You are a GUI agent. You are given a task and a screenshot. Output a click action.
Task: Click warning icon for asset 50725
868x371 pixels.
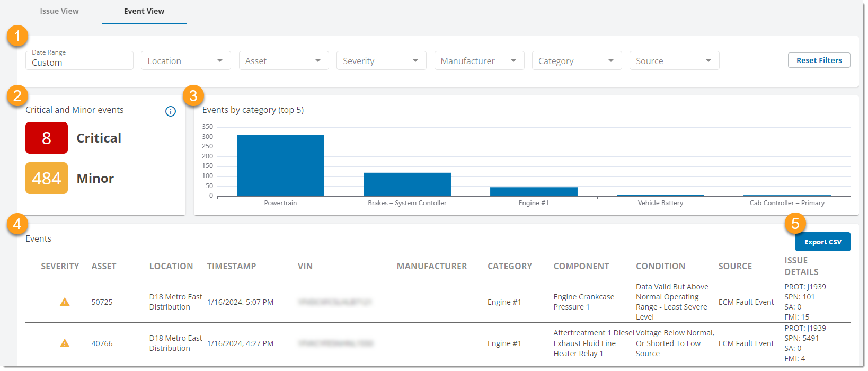(65, 302)
